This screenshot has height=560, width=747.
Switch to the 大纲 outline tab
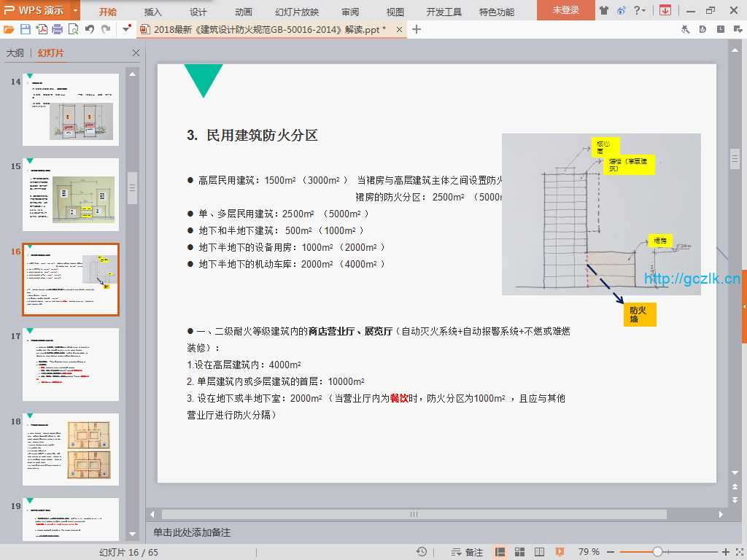click(x=15, y=53)
